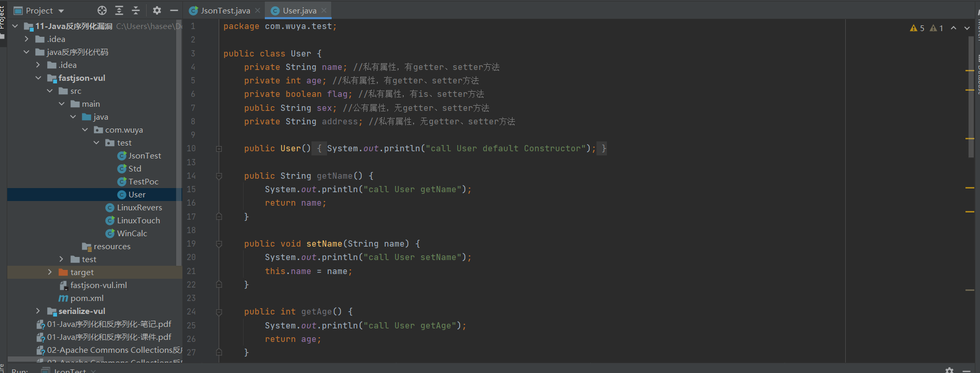The image size is (980, 373).
Task: Select User class in project tree
Action: 132,194
